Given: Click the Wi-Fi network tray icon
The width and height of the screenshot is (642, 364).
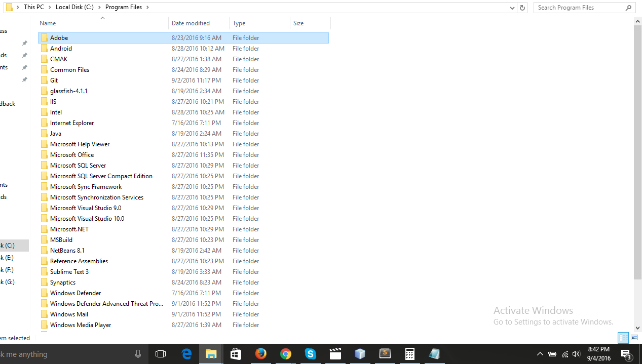Looking at the screenshot, I should tap(564, 354).
